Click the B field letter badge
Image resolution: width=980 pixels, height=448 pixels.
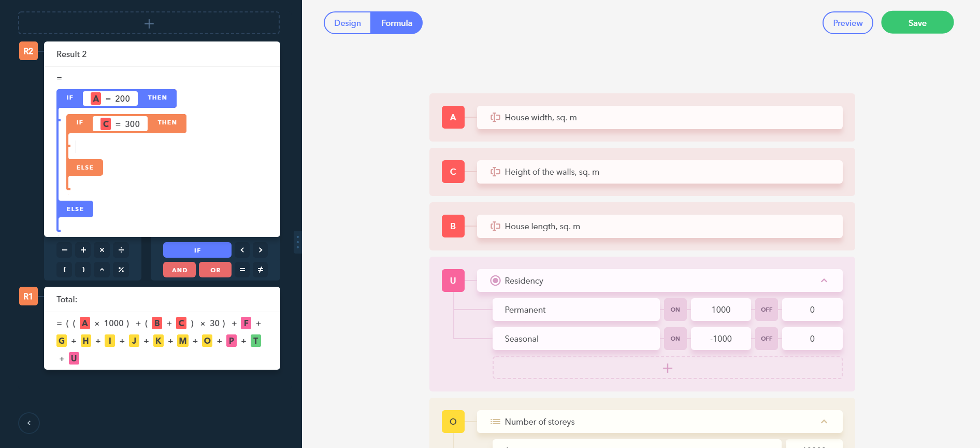(453, 226)
